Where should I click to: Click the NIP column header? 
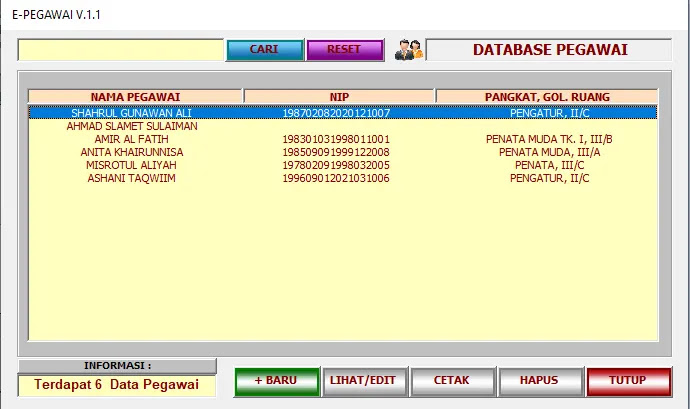339,97
